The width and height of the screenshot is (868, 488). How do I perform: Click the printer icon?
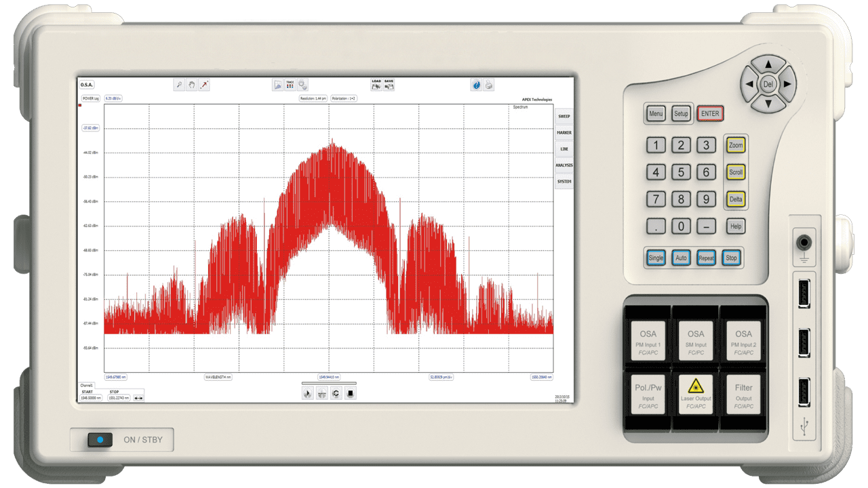click(x=489, y=85)
